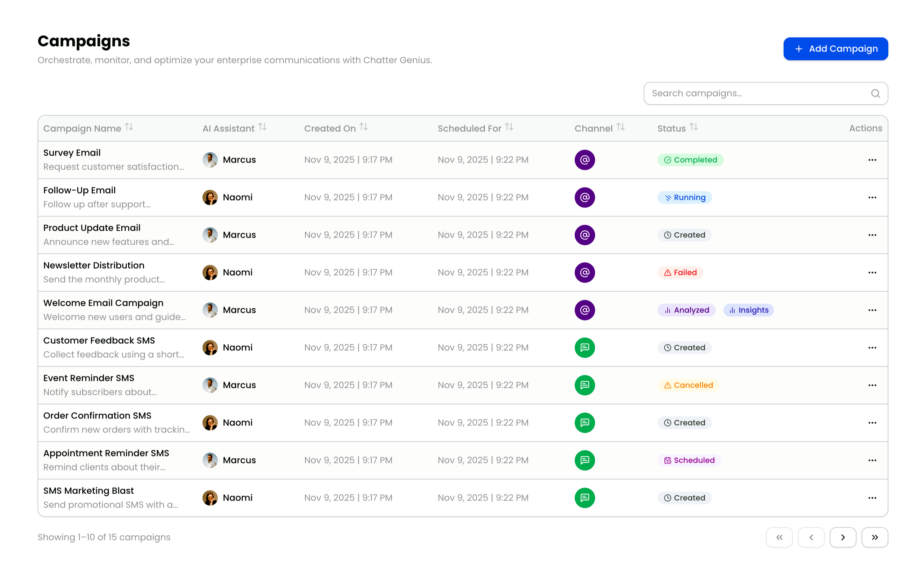Click inside the search campaigns field
The height and width of the screenshot is (577, 924).
pos(744,93)
